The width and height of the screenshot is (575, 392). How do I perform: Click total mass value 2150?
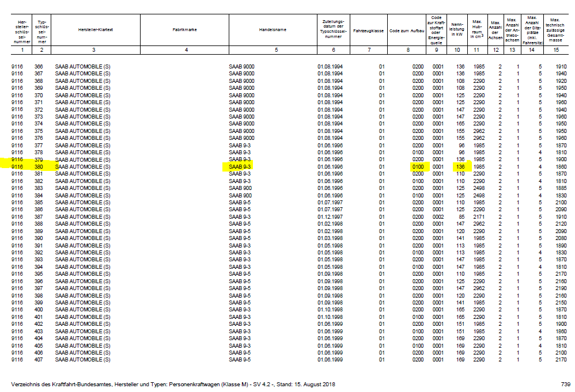(561, 303)
